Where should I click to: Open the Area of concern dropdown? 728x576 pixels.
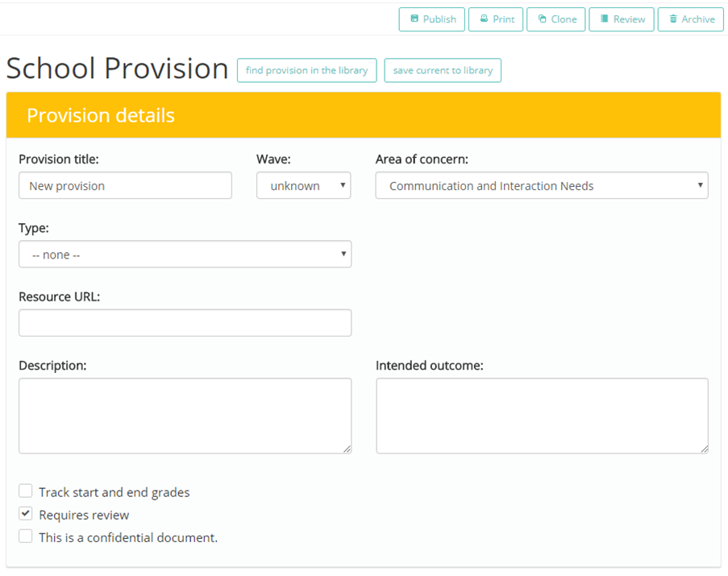[541, 185]
